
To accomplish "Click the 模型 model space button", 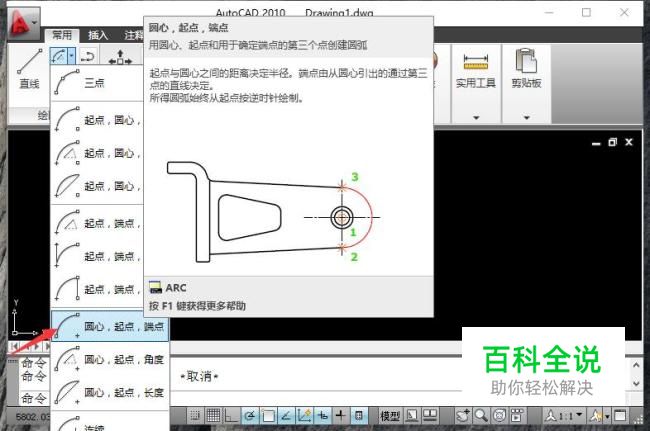I will (x=389, y=416).
